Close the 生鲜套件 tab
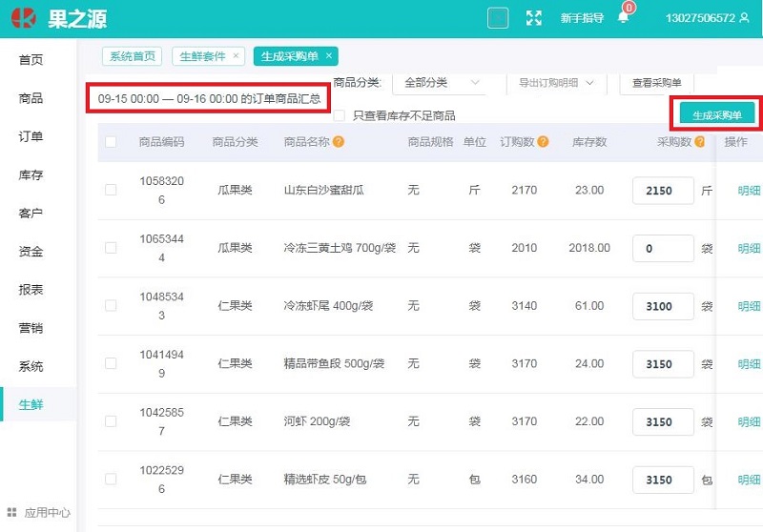The width and height of the screenshot is (763, 532). [x=237, y=56]
